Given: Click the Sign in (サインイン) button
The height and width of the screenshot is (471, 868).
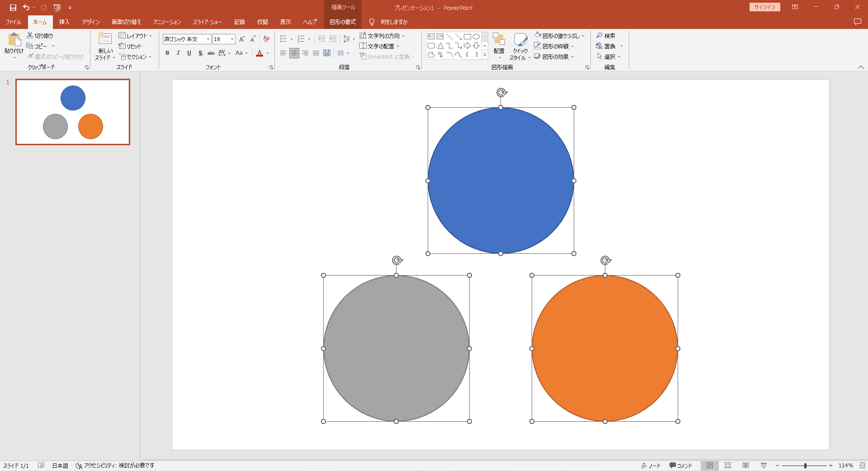Looking at the screenshot, I should point(765,7).
